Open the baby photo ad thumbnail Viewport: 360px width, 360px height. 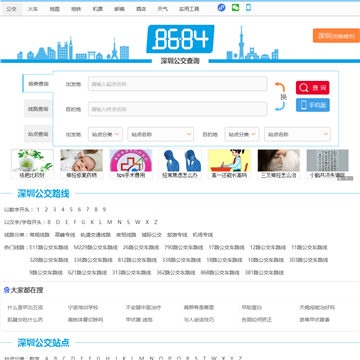(x=82, y=164)
